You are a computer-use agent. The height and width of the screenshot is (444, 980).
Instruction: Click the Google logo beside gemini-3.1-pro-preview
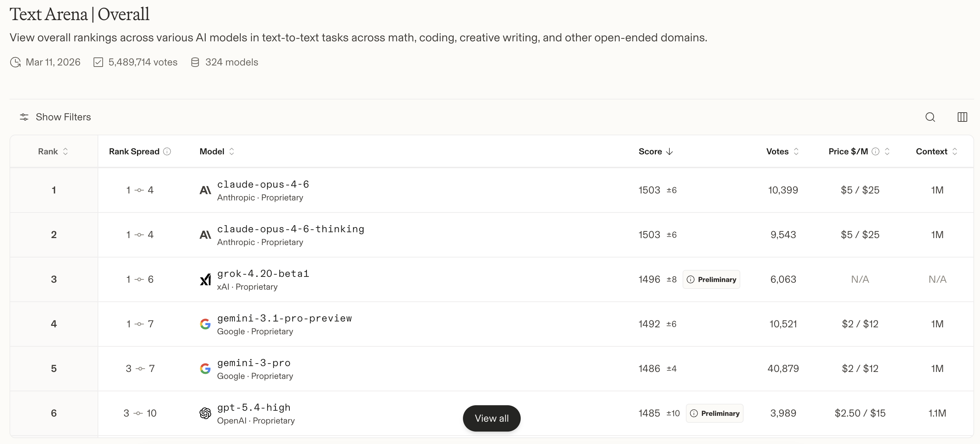click(205, 324)
